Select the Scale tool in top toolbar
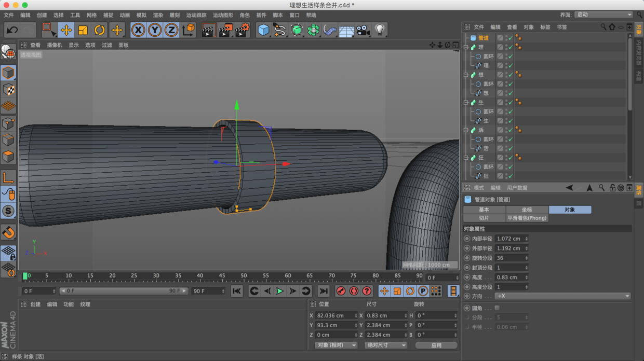Viewport: 644px width, 361px height. (x=83, y=30)
